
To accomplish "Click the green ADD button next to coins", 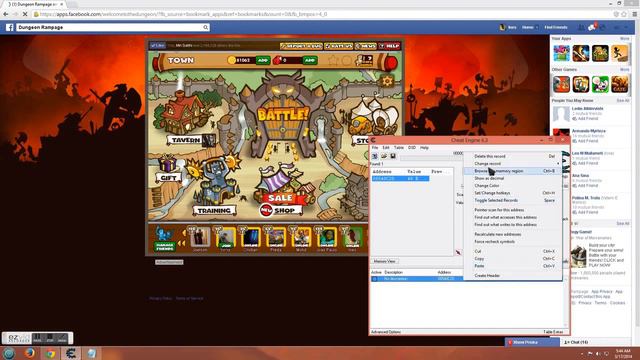I will pos(263,60).
